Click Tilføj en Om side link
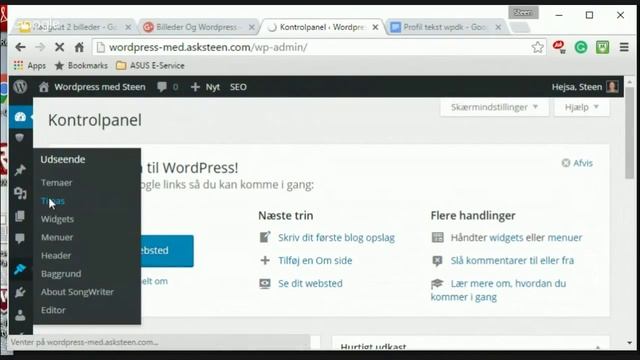The image size is (640, 360). pyautogui.click(x=315, y=260)
